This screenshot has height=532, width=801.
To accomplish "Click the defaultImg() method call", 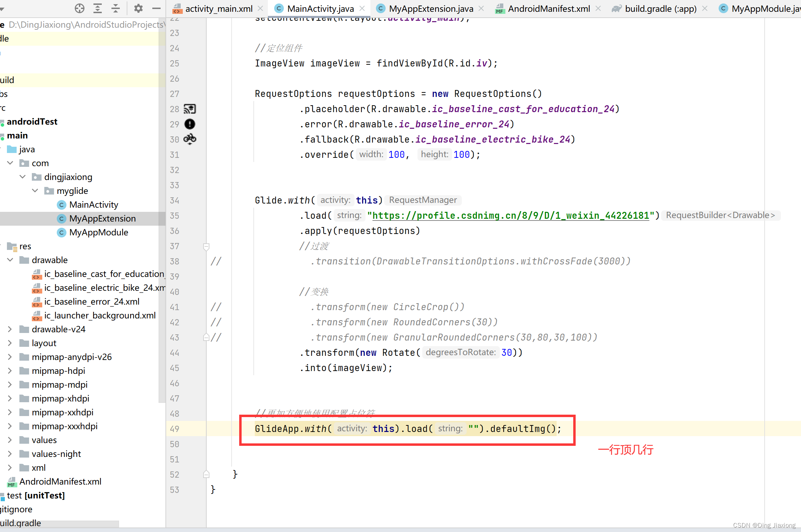I will 523,429.
